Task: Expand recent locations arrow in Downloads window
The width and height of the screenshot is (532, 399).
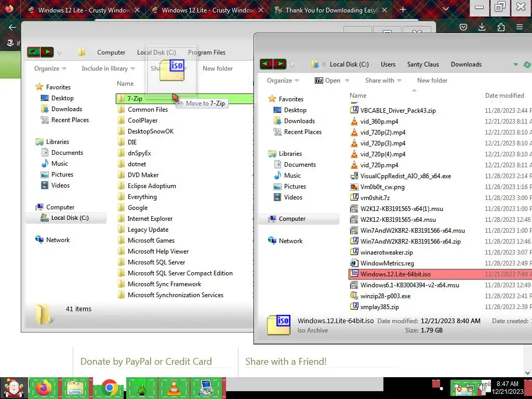Action: (292, 64)
